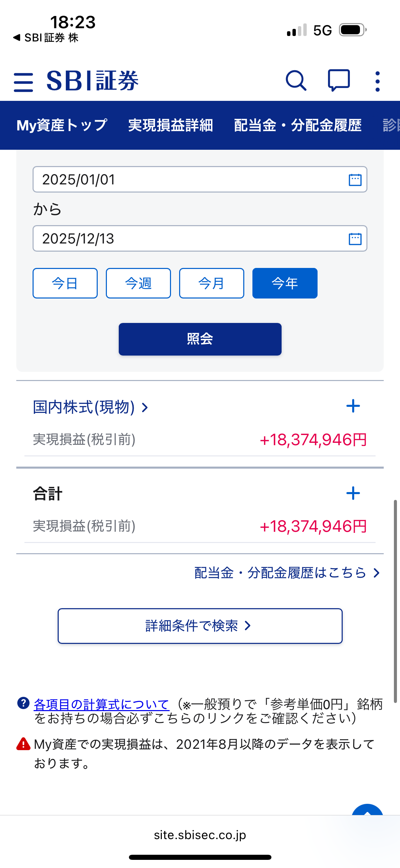Switch to the 実現損益詳細 tab
The width and height of the screenshot is (400, 868).
[x=171, y=125]
